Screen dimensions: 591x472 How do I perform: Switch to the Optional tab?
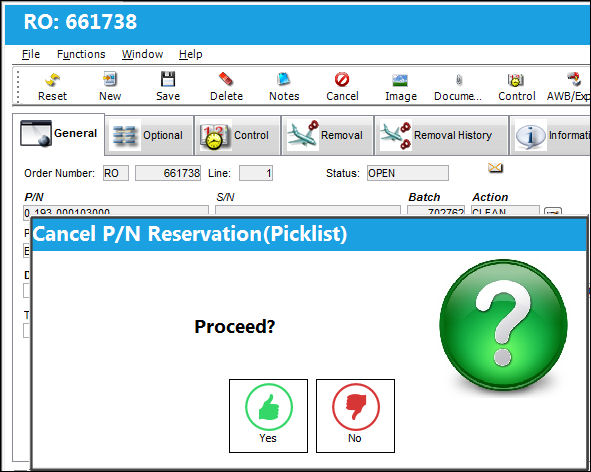149,135
